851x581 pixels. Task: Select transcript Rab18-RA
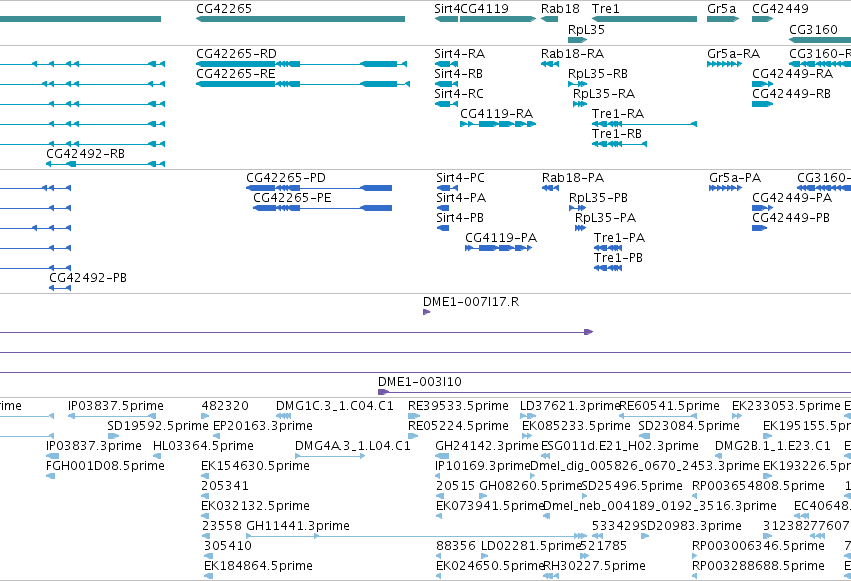[x=550, y=64]
